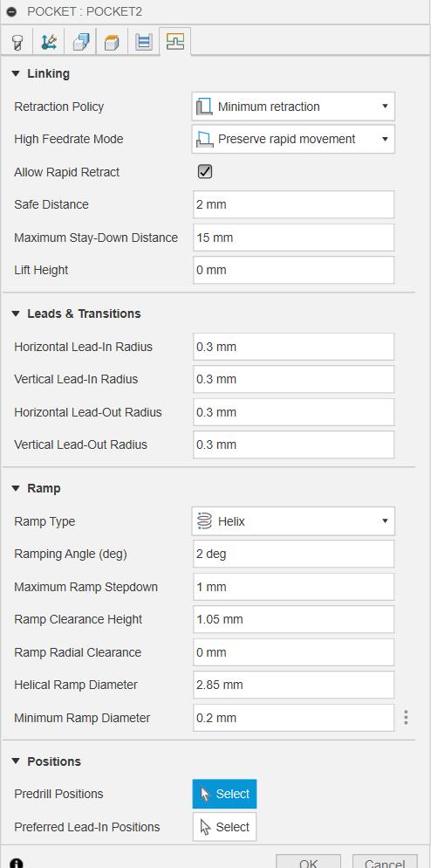This screenshot has height=868, width=431.
Task: Open the Ramp Type dropdown
Action: [293, 521]
